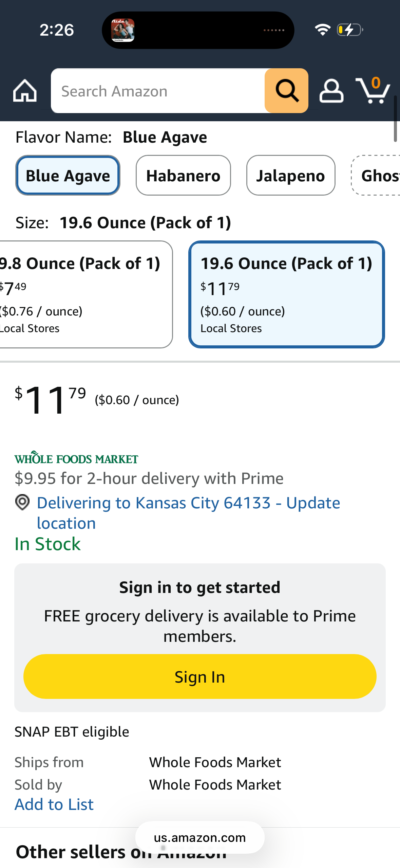Select the Blue Agave flavor option
The width and height of the screenshot is (400, 868).
pyautogui.click(x=68, y=175)
